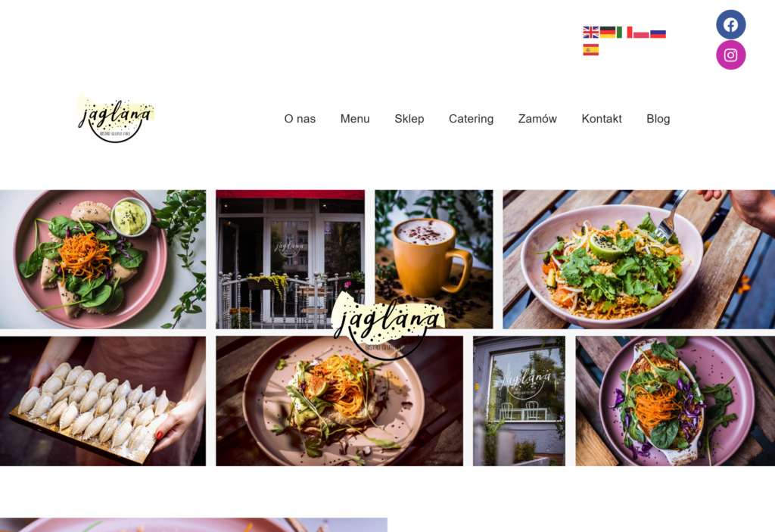Viewport: 775px width, 532px height.
Task: Navigate to the Blog
Action: click(658, 119)
